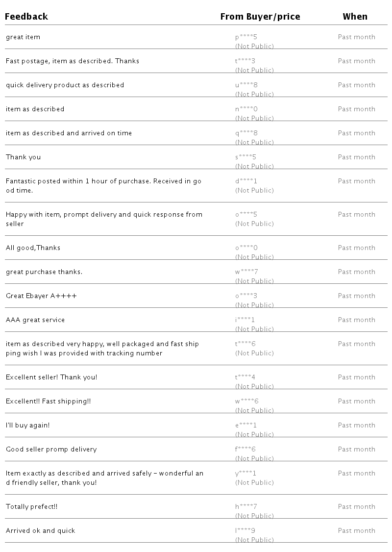Viewport: 392px width, 552px height.
Task: Click the 'Excellent seller! Thank you!' feedback
Action: click(x=51, y=377)
